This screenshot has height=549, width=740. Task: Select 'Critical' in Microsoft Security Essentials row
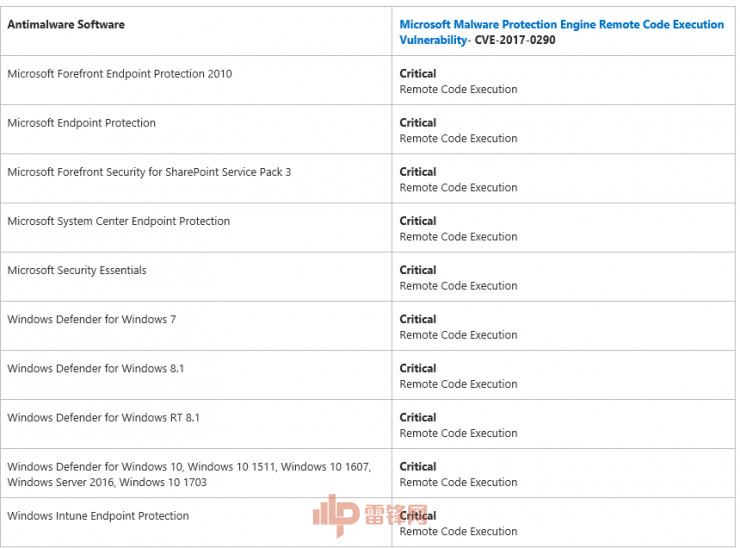(418, 270)
